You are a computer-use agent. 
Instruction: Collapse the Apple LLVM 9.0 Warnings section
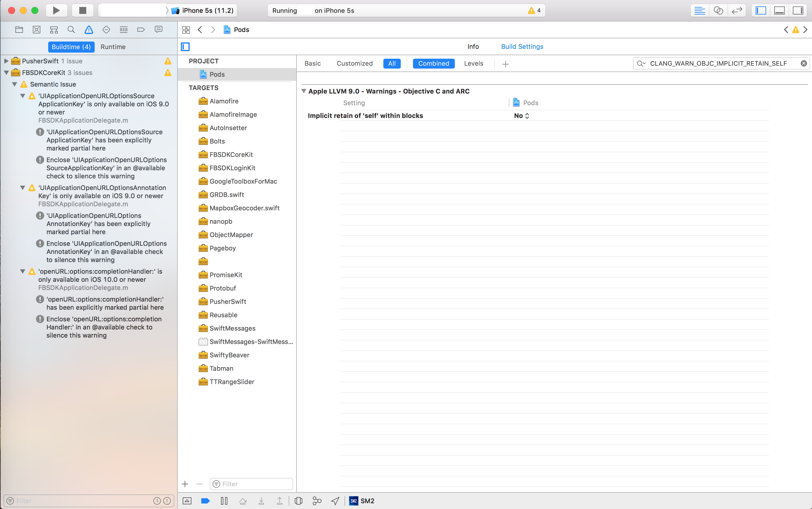click(x=304, y=91)
